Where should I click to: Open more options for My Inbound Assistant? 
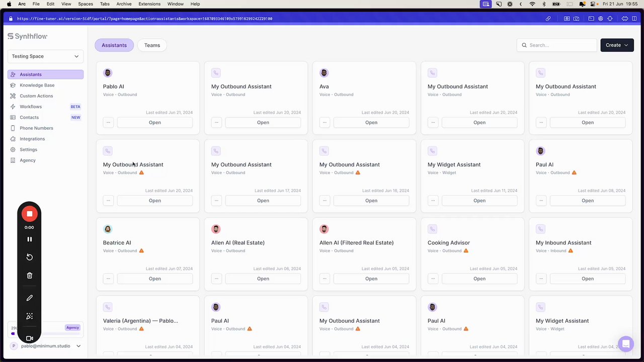tap(541, 279)
